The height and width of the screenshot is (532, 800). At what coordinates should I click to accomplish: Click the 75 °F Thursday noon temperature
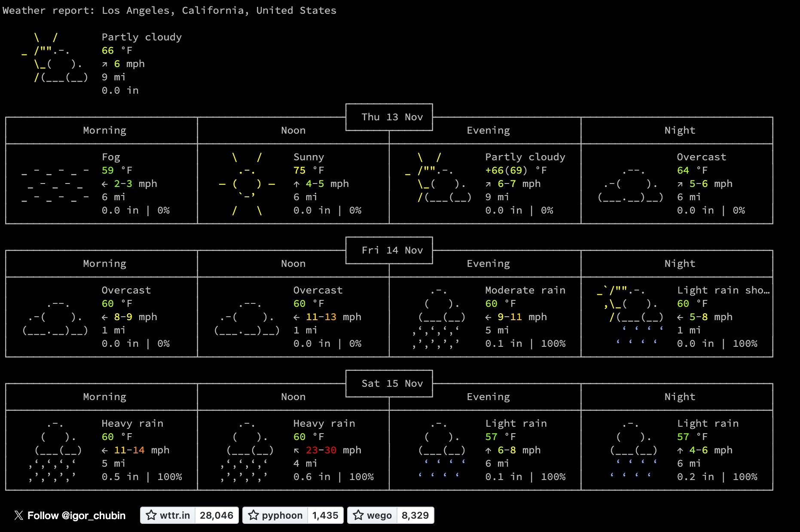coord(308,170)
